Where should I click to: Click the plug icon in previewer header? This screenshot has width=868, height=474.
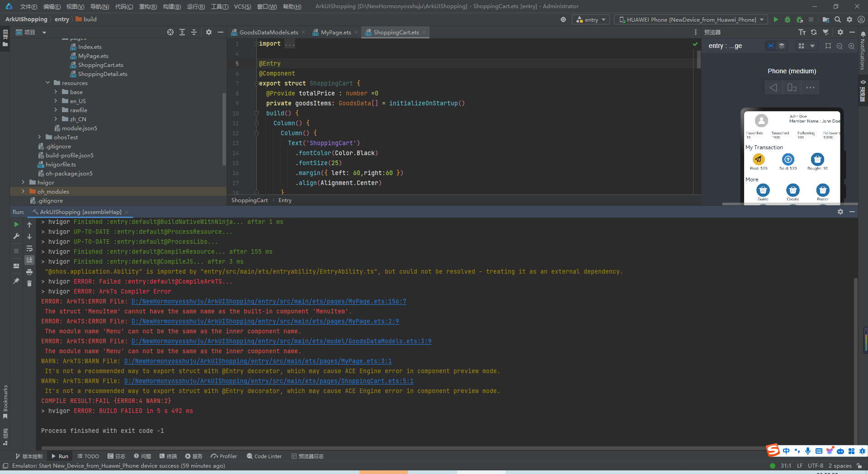826,32
